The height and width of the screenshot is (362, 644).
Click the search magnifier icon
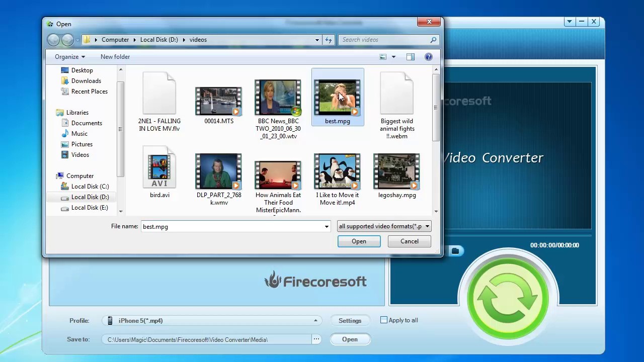[433, 40]
